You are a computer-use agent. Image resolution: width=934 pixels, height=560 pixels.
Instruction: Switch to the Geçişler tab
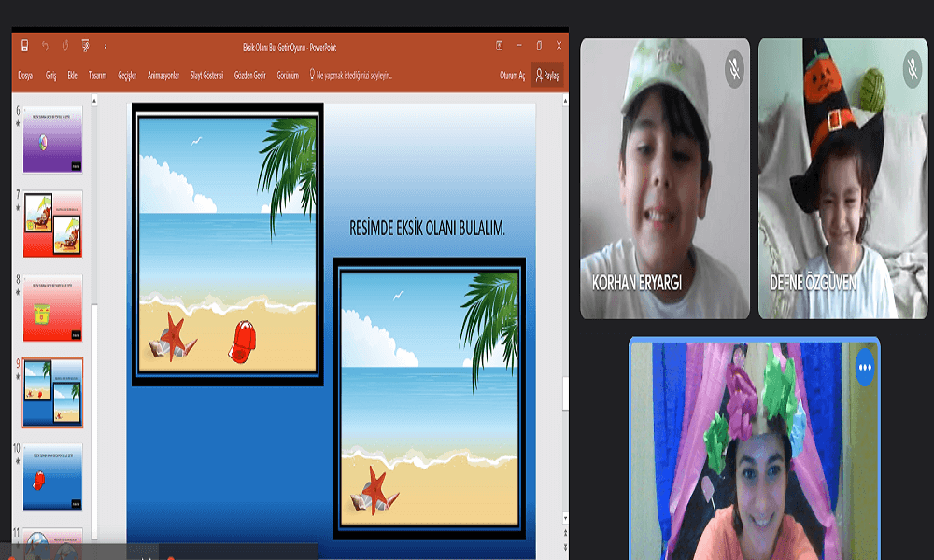[x=127, y=76]
